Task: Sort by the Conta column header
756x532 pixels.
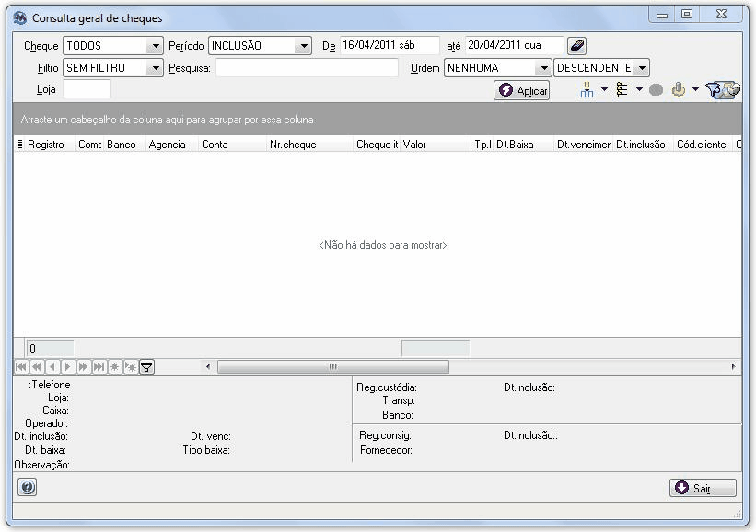Action: [232, 145]
